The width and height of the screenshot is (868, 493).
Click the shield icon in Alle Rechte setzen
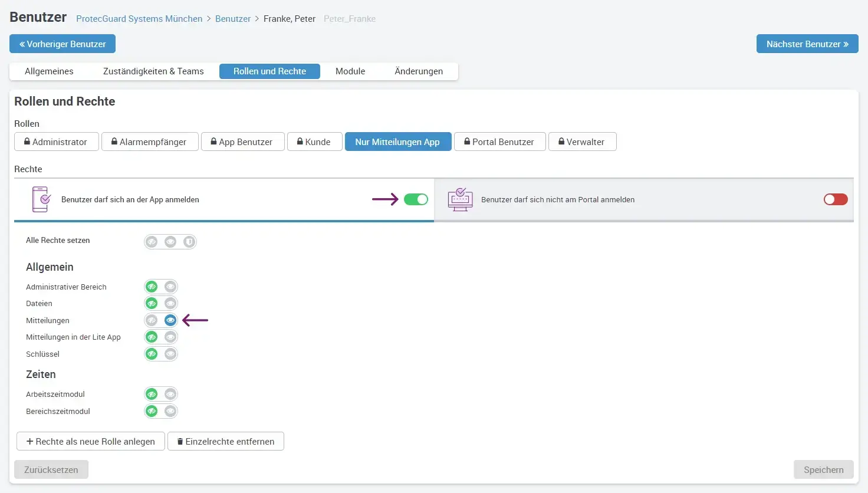coord(189,242)
